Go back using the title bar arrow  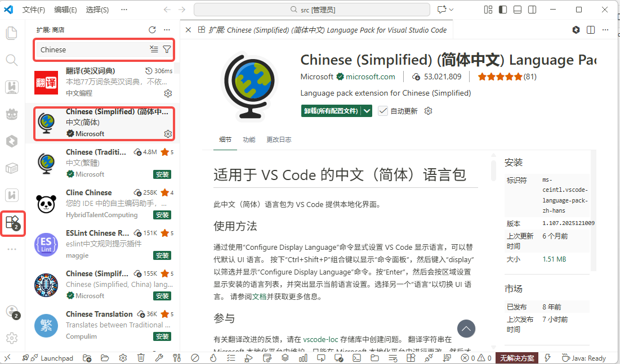[167, 10]
